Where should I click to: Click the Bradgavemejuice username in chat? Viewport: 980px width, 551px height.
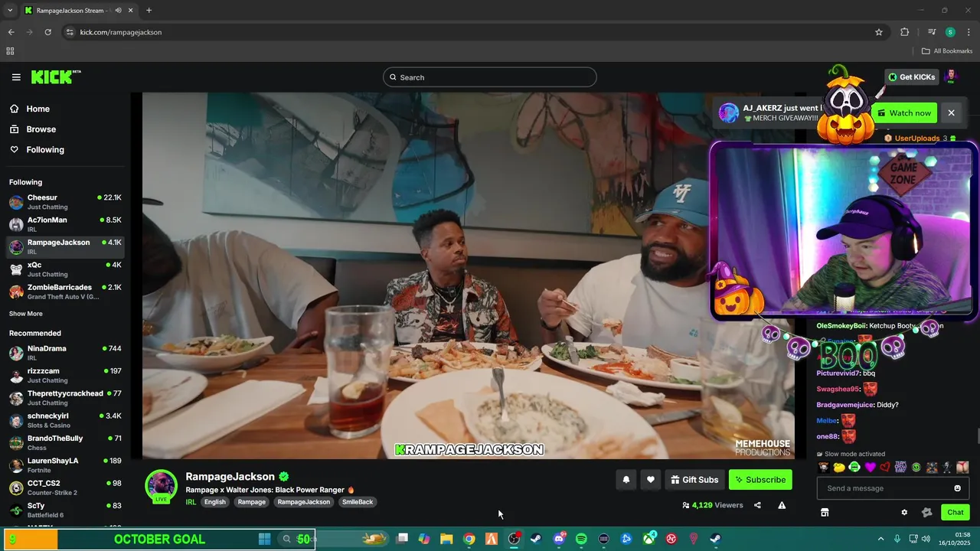pyautogui.click(x=845, y=405)
